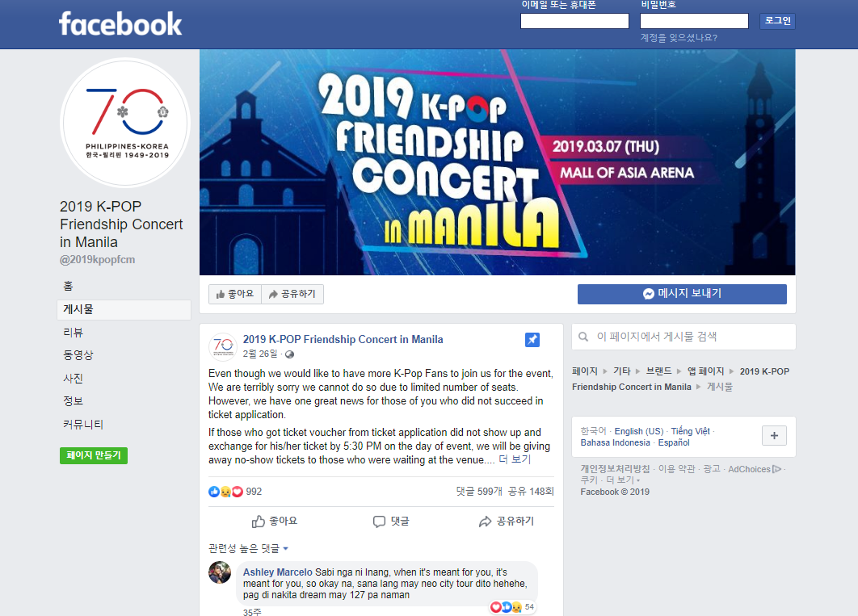Click the 메시지 보내기 button
Image resolution: width=858 pixels, height=616 pixels.
(x=682, y=294)
